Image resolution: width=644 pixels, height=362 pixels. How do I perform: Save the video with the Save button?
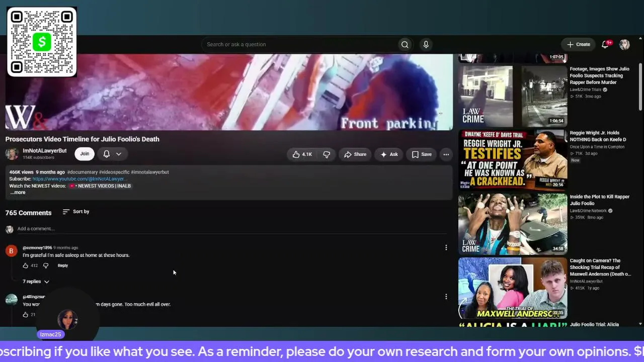tap(422, 154)
